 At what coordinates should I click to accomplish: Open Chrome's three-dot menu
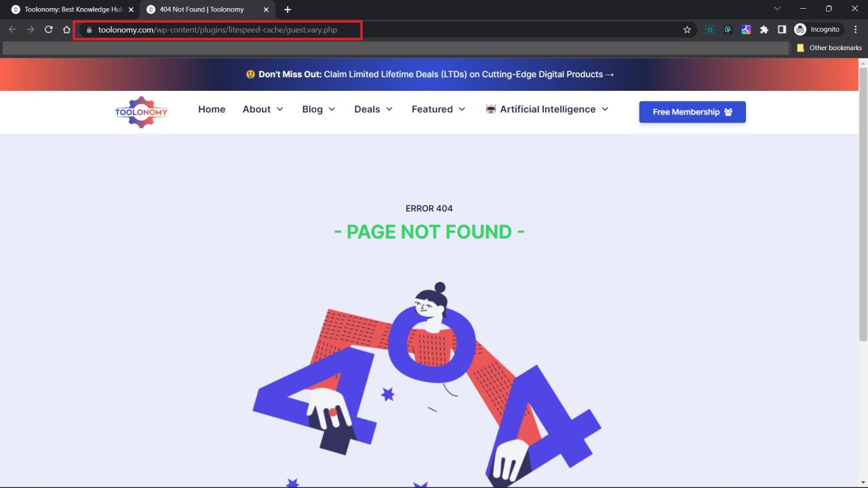coord(855,29)
